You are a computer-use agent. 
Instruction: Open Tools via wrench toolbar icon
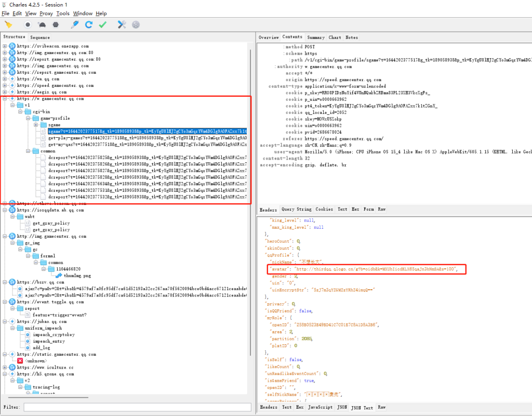122,24
